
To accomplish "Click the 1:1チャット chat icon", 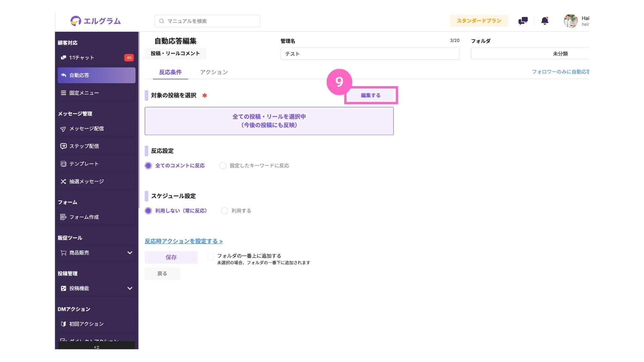I will click(63, 58).
